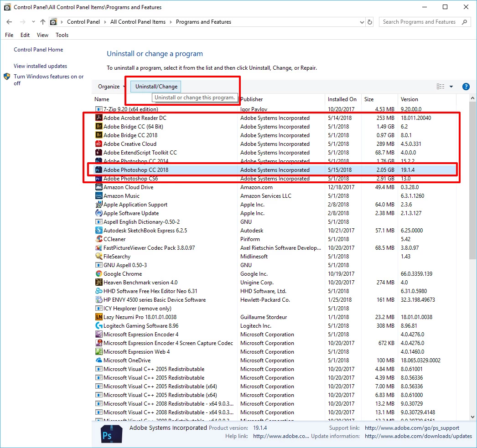Click the vertical scrollbar thumb
Viewport: 477px width, 448px height.
point(472,180)
